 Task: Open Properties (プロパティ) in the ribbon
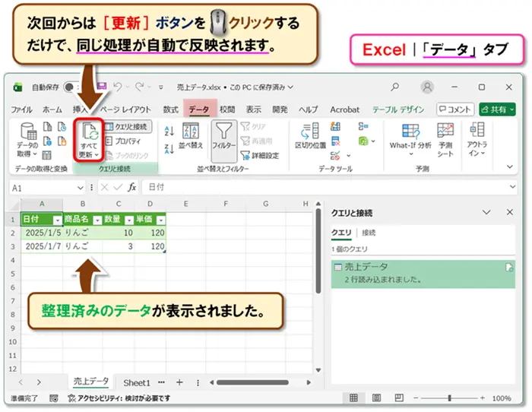(123, 141)
